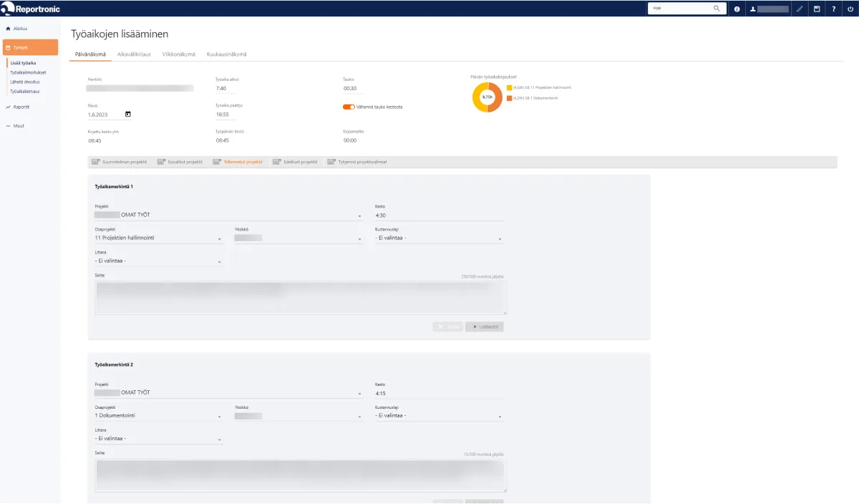
Task: Open Littera dropdown in Työaikamerkintä 2
Action: point(158,439)
